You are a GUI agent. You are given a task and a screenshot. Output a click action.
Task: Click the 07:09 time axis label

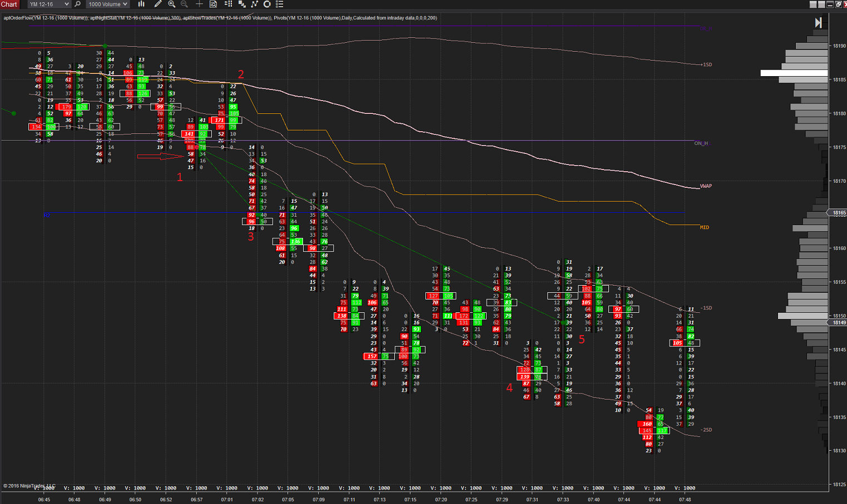click(319, 500)
